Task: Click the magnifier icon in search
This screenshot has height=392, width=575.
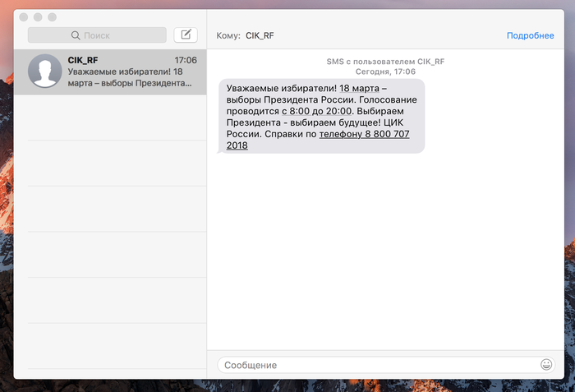Action: pyautogui.click(x=76, y=35)
